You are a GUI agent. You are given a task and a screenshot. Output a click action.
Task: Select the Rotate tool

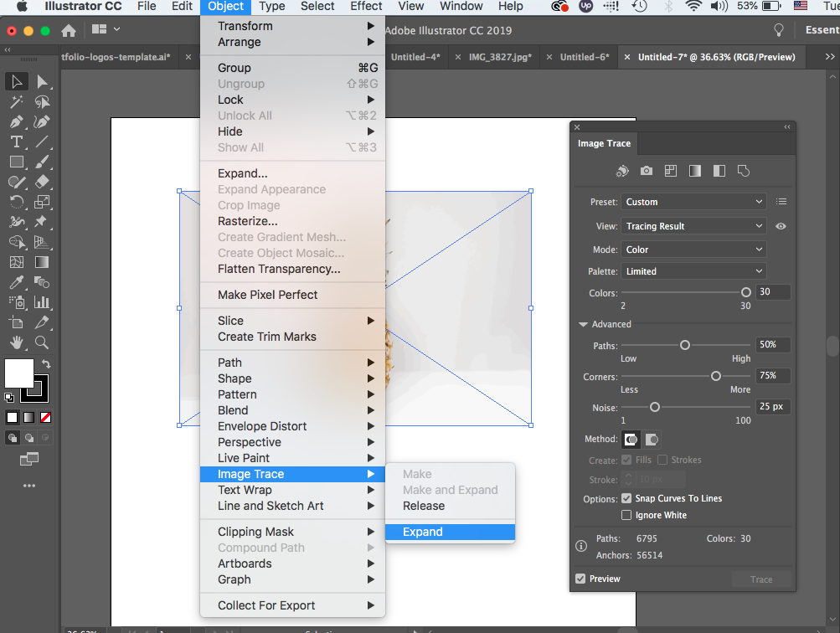click(x=17, y=202)
